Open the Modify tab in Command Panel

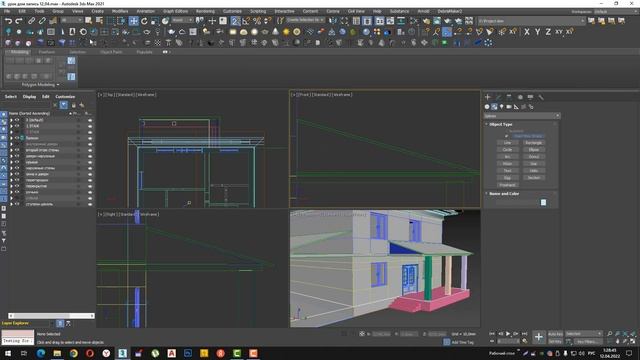pyautogui.click(x=498, y=97)
